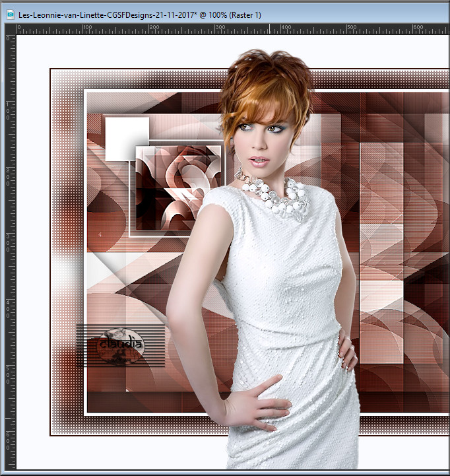The width and height of the screenshot is (450, 476).
Task: Click the document icon in the title bar
Action: 11,15
